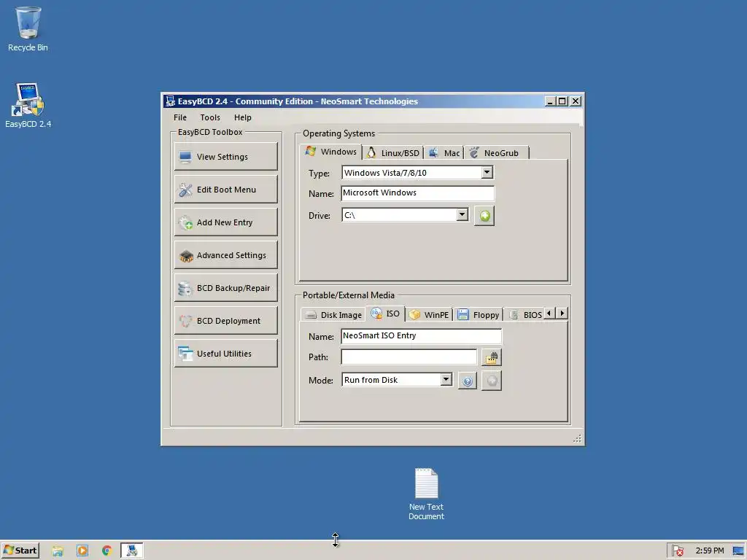747x560 pixels.
Task: Open Useful Utilities in toolbox
Action: pos(226,354)
